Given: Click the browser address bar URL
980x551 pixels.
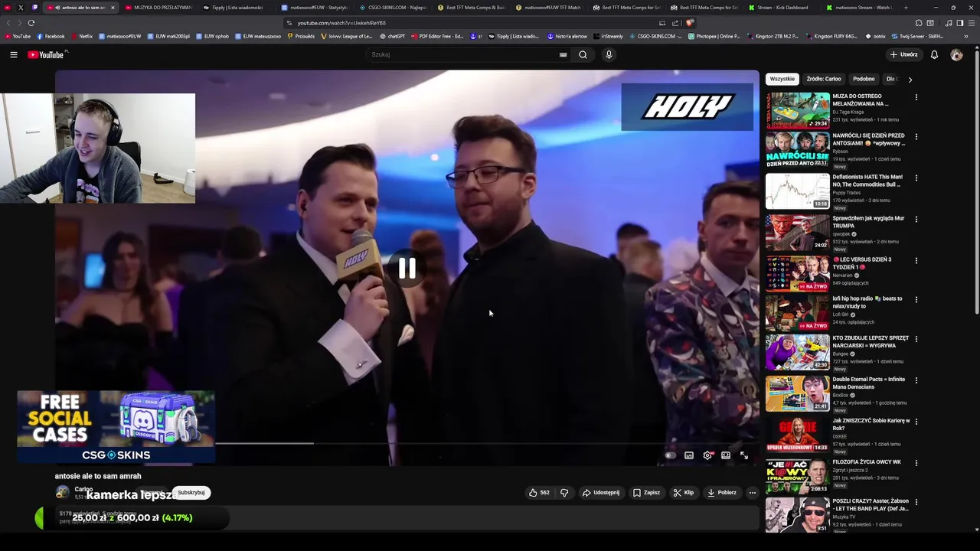Looking at the screenshot, I should 341,23.
